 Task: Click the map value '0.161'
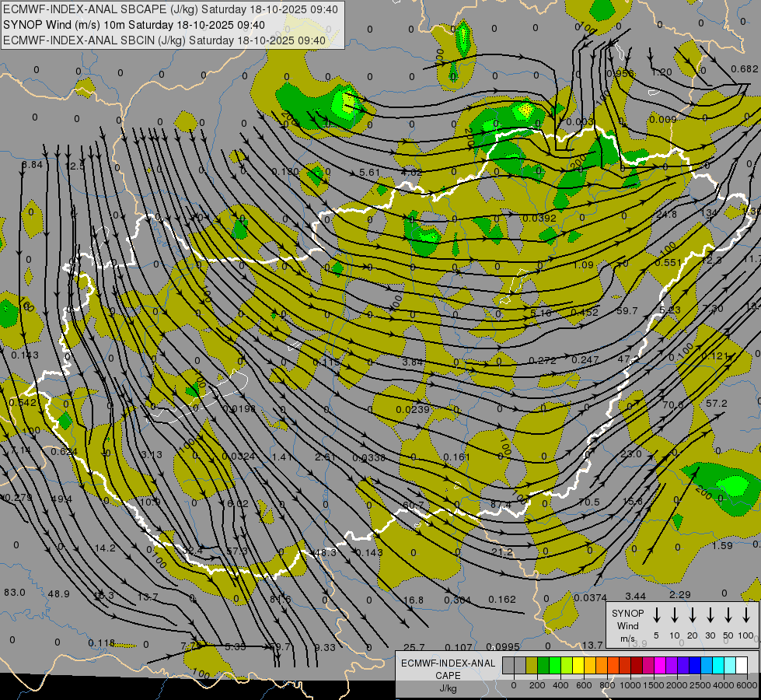pyautogui.click(x=457, y=457)
